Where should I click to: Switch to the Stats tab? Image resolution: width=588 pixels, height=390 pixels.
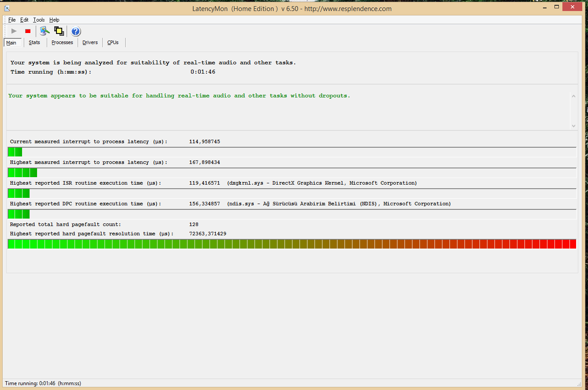34,42
